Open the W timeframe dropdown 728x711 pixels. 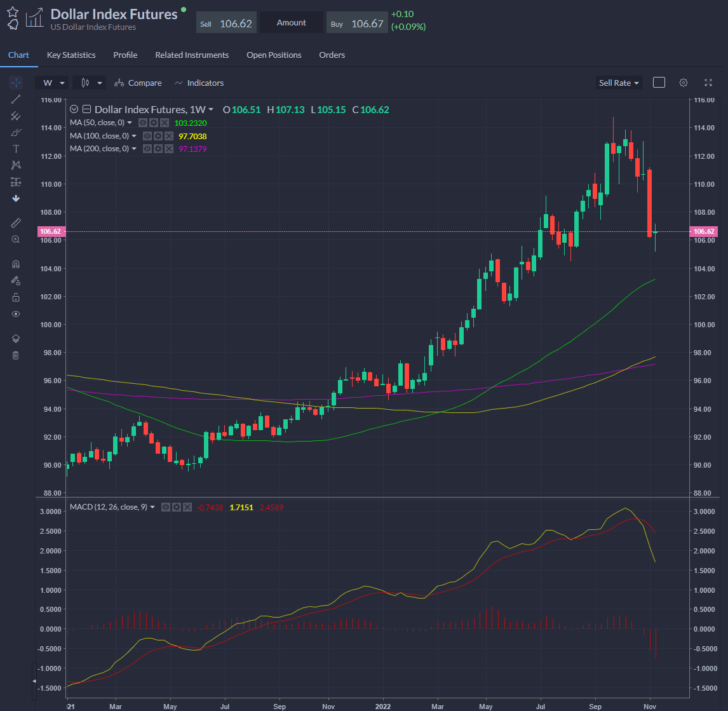click(52, 83)
